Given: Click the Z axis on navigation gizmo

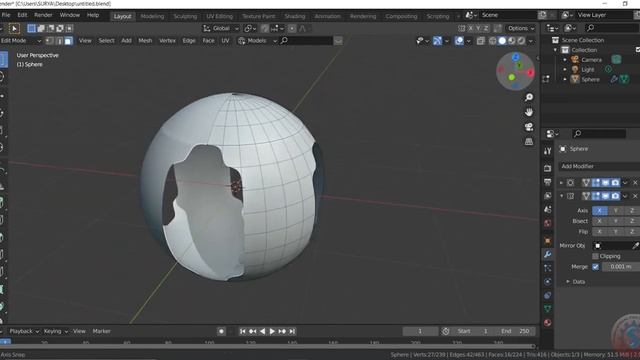Looking at the screenshot, I should [516, 57].
